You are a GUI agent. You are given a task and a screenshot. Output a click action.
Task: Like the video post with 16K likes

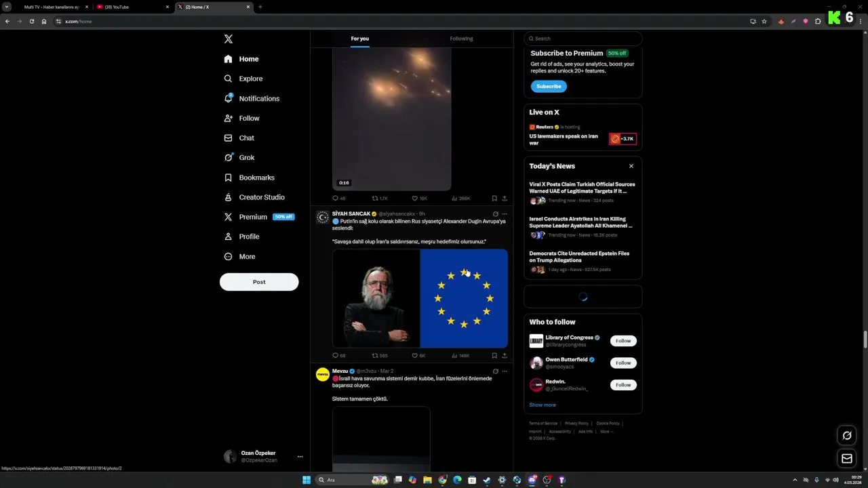(x=419, y=199)
